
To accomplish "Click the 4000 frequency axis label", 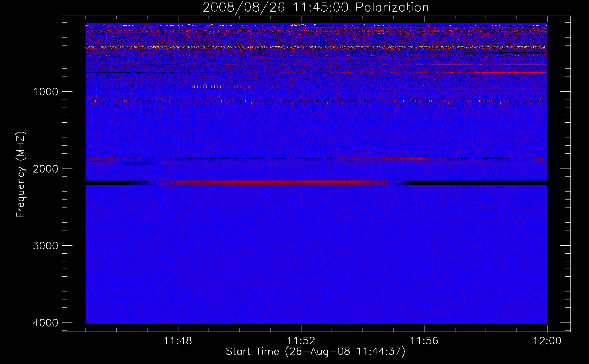I will pyautogui.click(x=46, y=323).
